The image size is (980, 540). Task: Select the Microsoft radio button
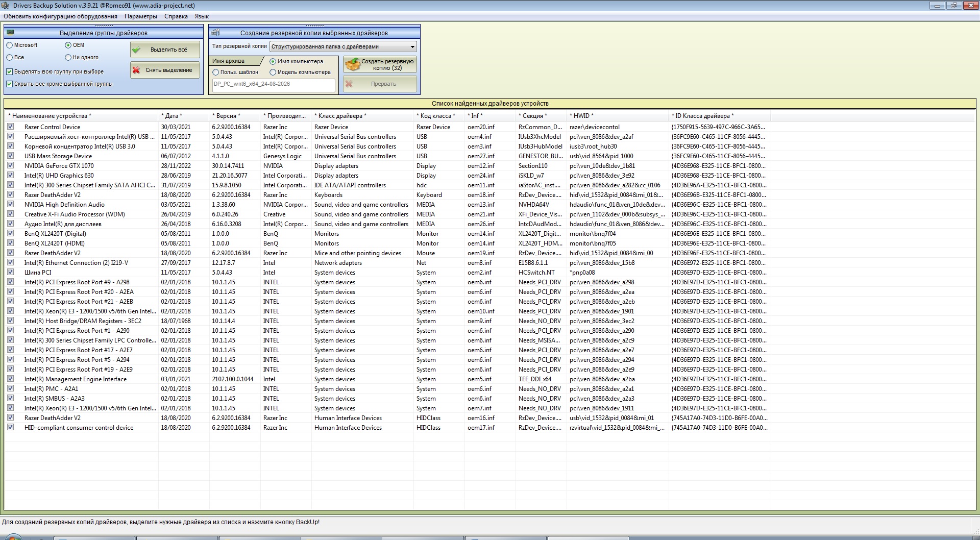click(x=10, y=45)
